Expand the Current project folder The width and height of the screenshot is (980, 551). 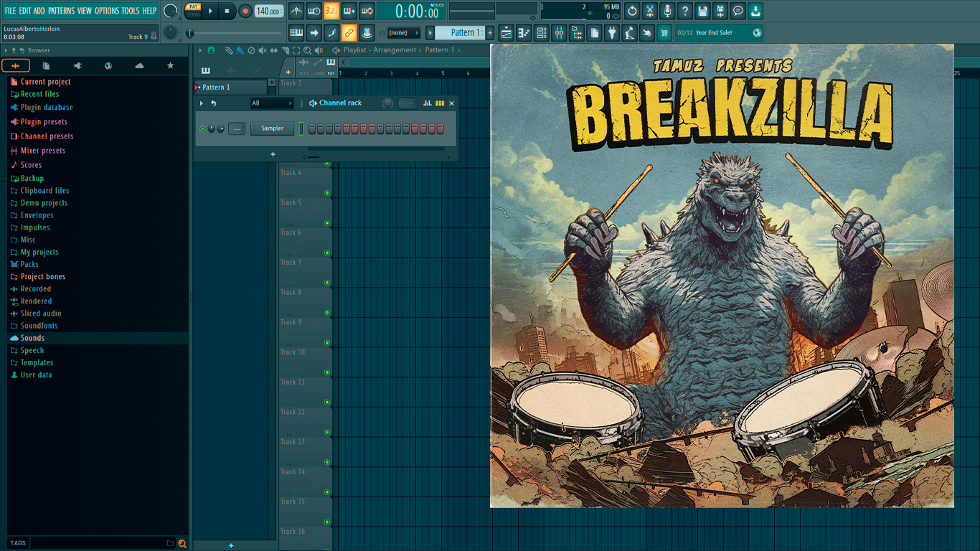[x=44, y=82]
